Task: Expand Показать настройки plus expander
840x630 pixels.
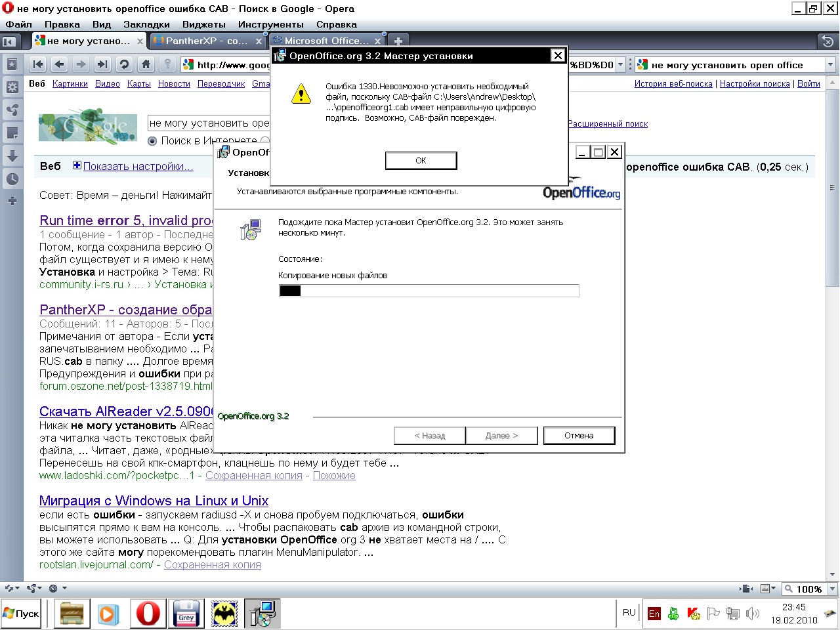Action: 77,165
